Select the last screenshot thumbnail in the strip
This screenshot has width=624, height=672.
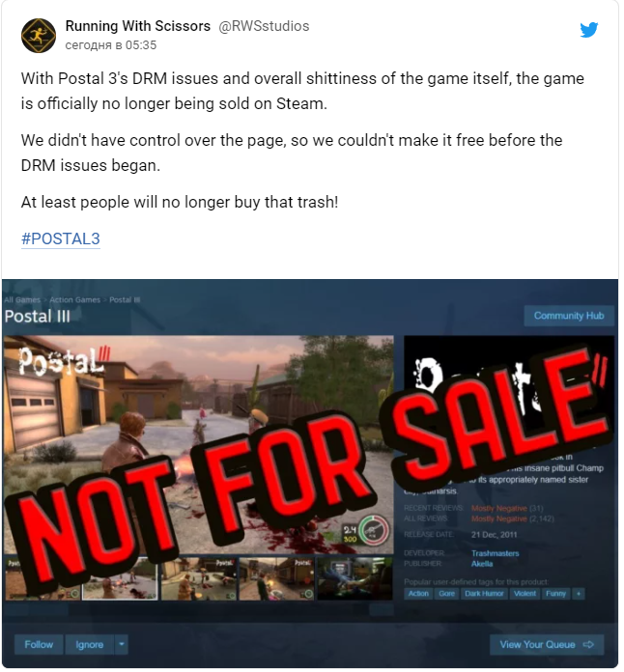coord(355,579)
